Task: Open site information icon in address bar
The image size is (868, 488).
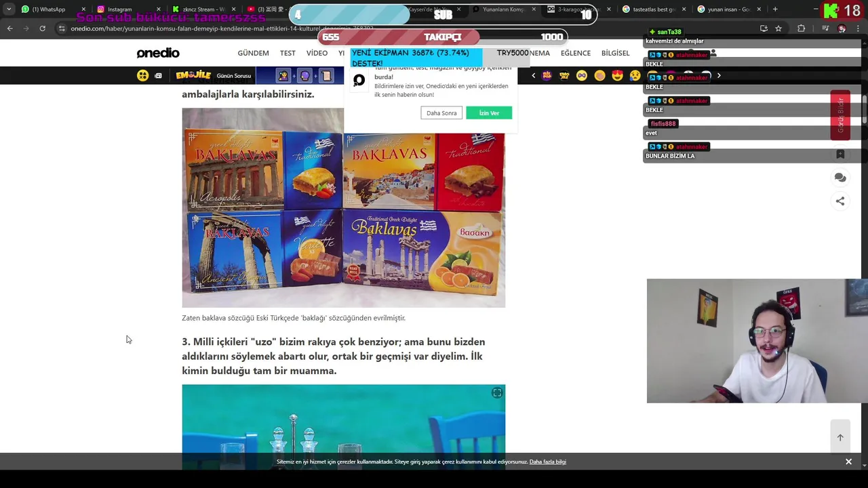Action: 62,28
